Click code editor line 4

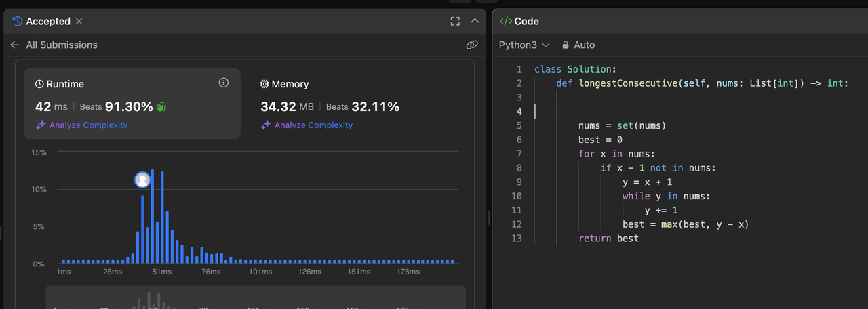[678, 111]
